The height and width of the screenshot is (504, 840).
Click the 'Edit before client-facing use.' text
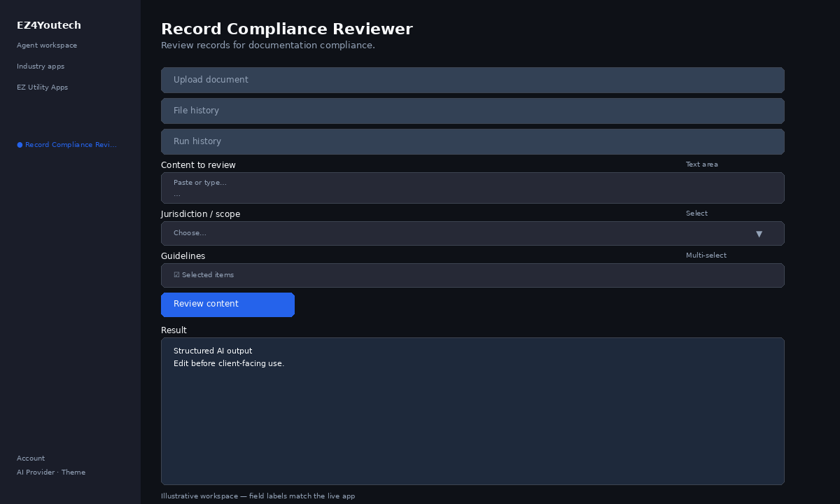click(x=229, y=363)
